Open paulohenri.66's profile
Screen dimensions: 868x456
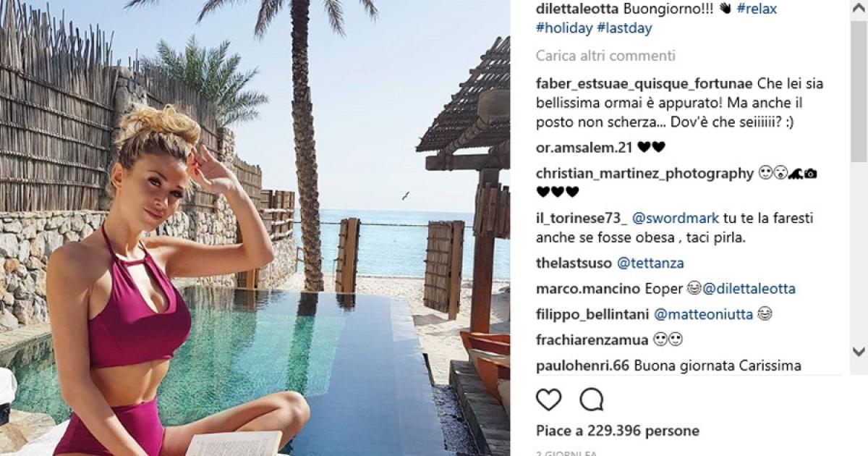click(582, 366)
